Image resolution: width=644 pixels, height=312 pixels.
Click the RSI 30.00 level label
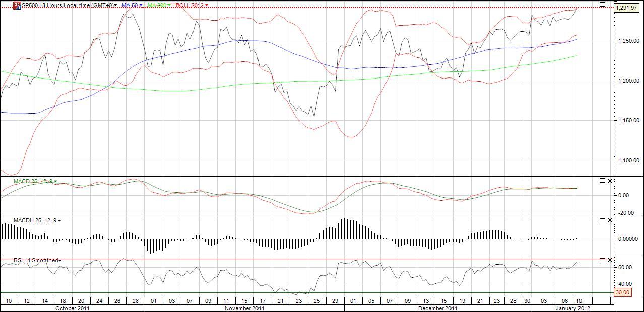point(623,292)
